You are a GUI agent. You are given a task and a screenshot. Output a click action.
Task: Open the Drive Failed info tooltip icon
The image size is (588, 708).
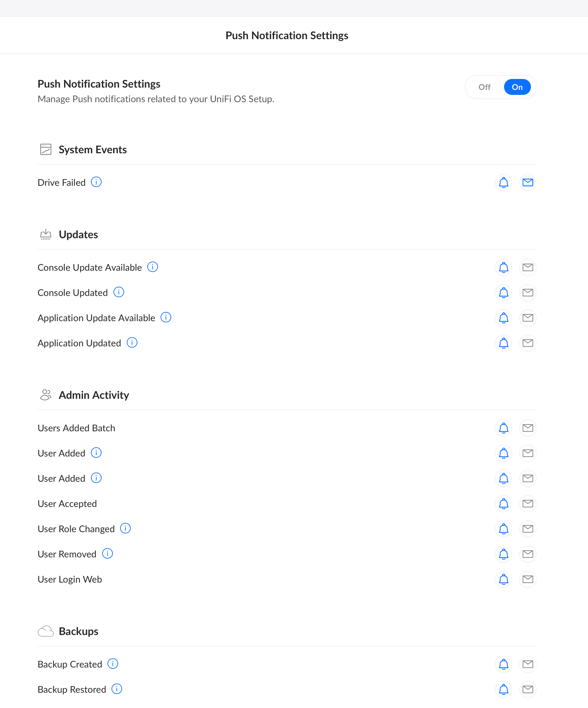pos(96,182)
